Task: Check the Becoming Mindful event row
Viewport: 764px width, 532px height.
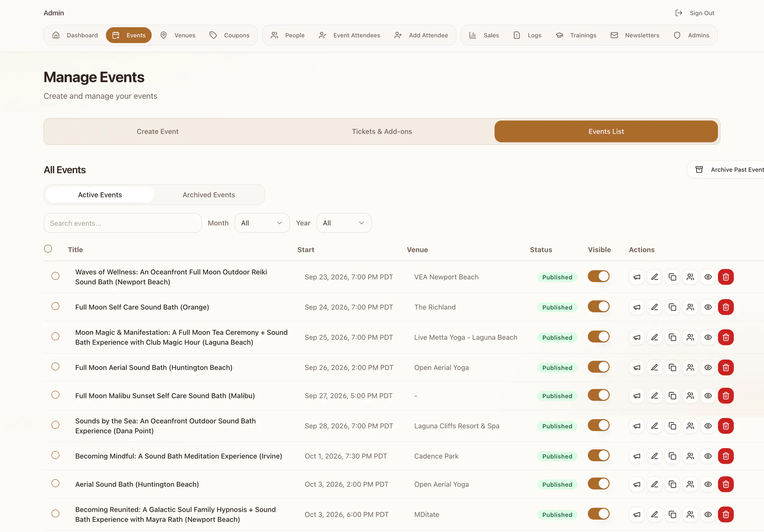Action: click(x=56, y=456)
